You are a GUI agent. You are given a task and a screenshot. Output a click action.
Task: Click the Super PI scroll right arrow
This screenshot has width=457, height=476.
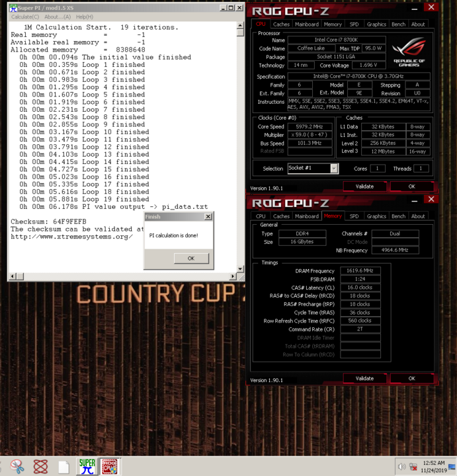pyautogui.click(x=233, y=276)
